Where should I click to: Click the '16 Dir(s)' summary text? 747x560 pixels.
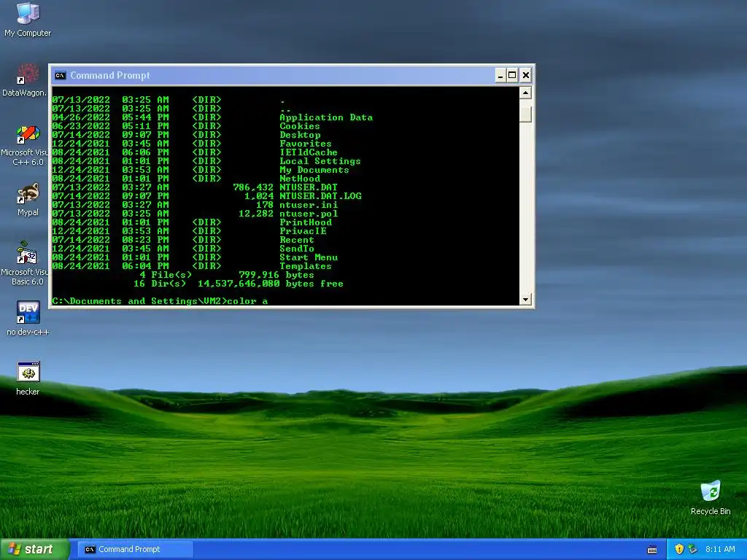(x=160, y=284)
